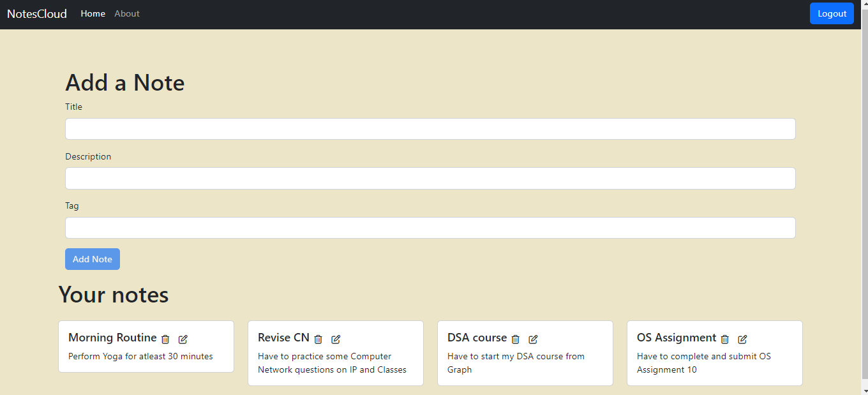The height and width of the screenshot is (395, 868).
Task: Click the Add Note button
Action: click(x=93, y=259)
